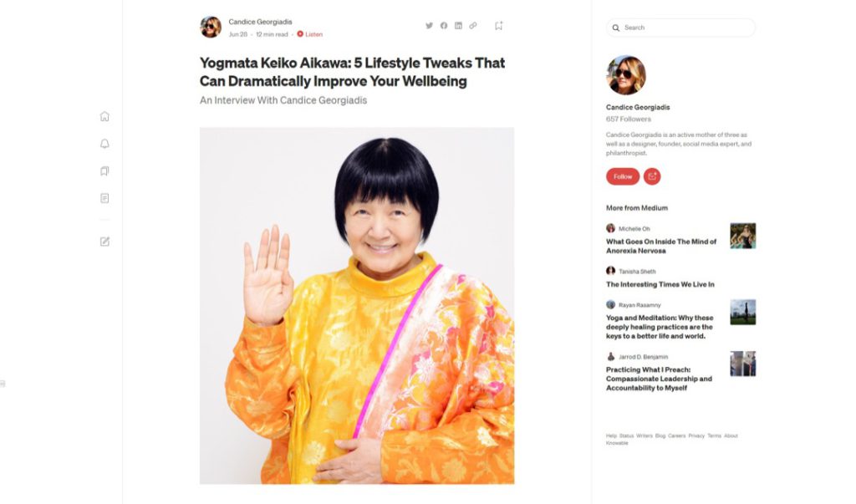Share article on LinkedIn
The image size is (856, 504).
tap(459, 26)
